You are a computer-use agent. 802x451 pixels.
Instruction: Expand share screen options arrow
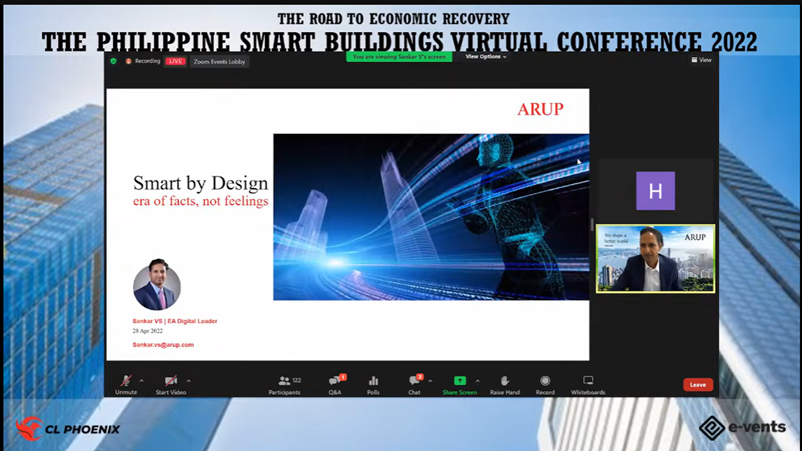tap(478, 381)
